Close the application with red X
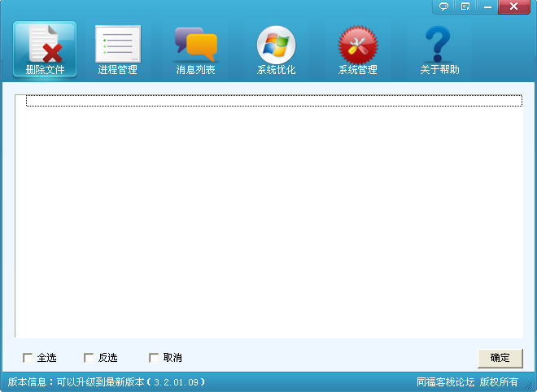The width and height of the screenshot is (537, 392). click(513, 7)
